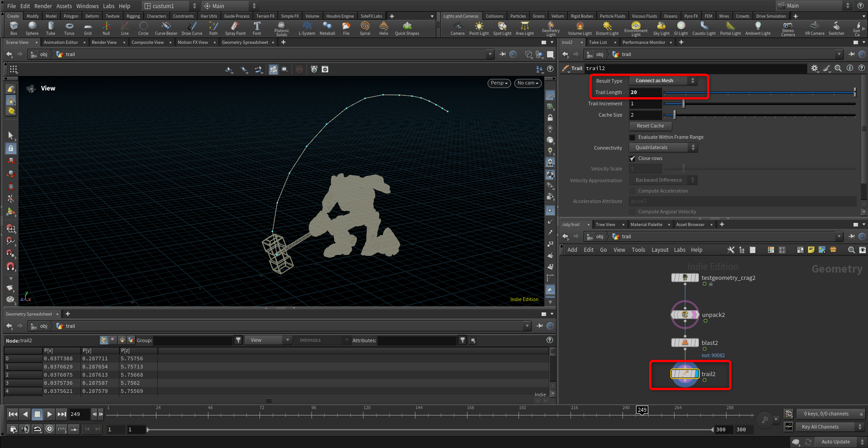Expand the Connectivity Quadrilaterals dropdown
The image size is (868, 448).
pyautogui.click(x=663, y=148)
